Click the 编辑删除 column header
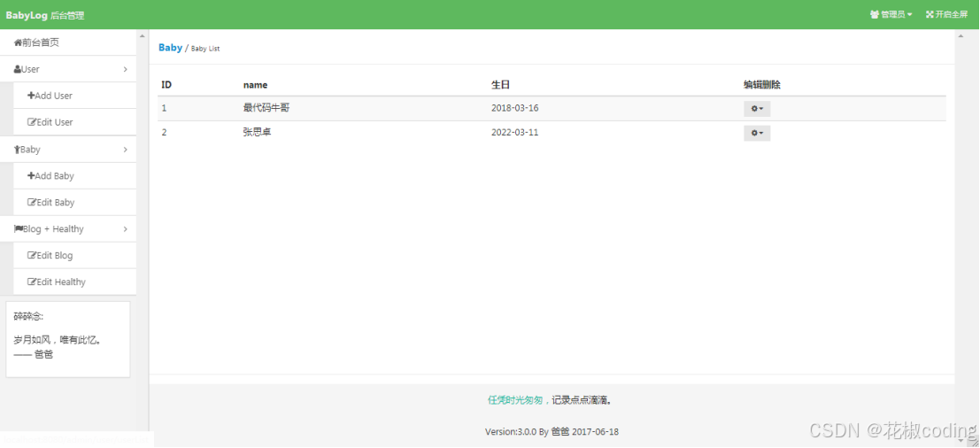This screenshot has height=448, width=980. tap(762, 84)
